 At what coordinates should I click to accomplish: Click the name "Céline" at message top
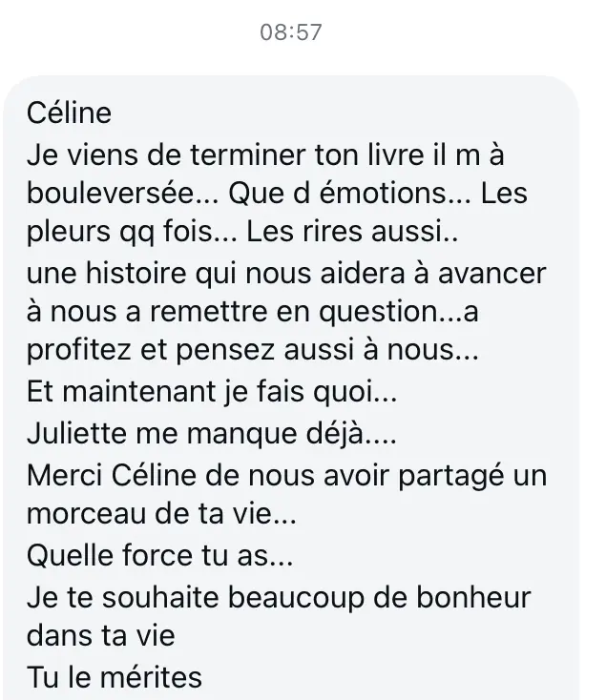pyautogui.click(x=70, y=113)
